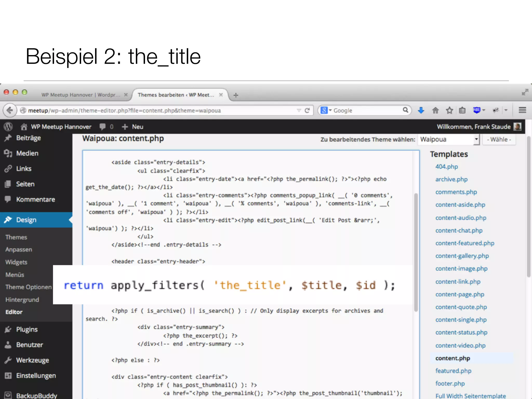Open Anpassen submenu entry
The width and height of the screenshot is (532, 399).
[x=19, y=250]
